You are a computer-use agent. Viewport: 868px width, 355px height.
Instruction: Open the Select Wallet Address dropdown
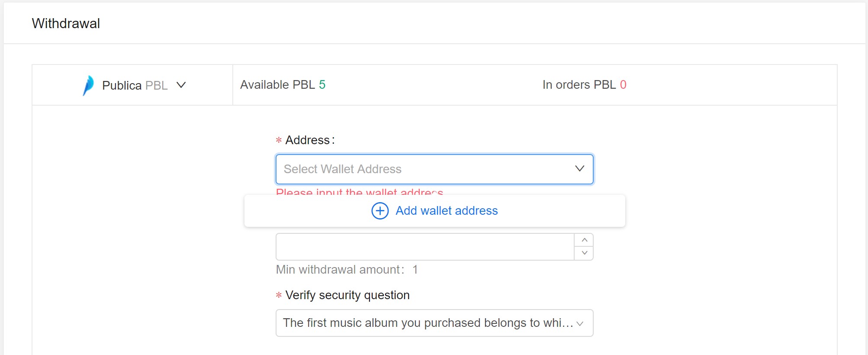[424, 169]
